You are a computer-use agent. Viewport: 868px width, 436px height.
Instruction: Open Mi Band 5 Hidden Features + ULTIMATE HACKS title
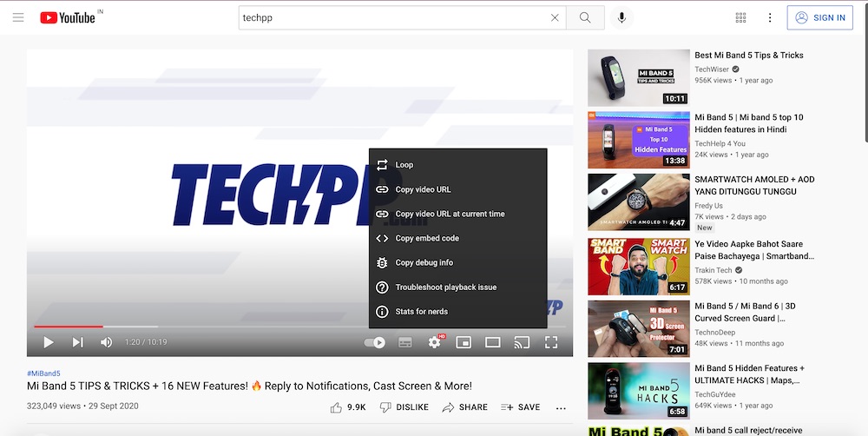[750, 374]
